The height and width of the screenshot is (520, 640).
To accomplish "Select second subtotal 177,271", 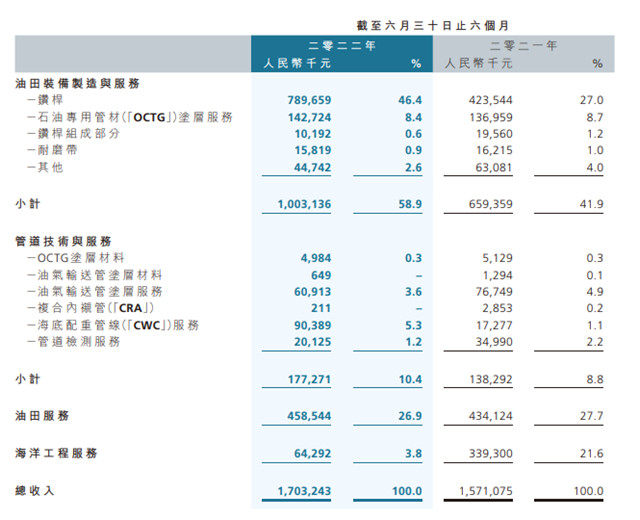I will click(x=309, y=380).
